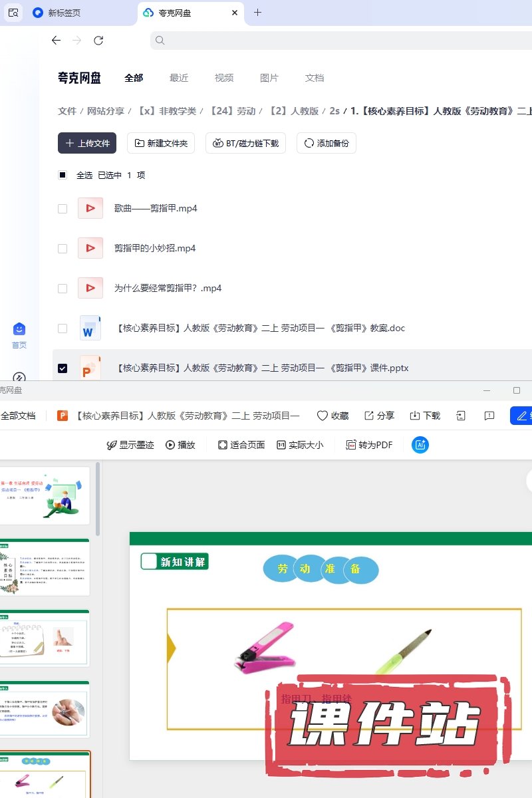Image resolution: width=532 pixels, height=798 pixels.
Task: Click the browser reload page icon
Action: pyautogui.click(x=98, y=41)
